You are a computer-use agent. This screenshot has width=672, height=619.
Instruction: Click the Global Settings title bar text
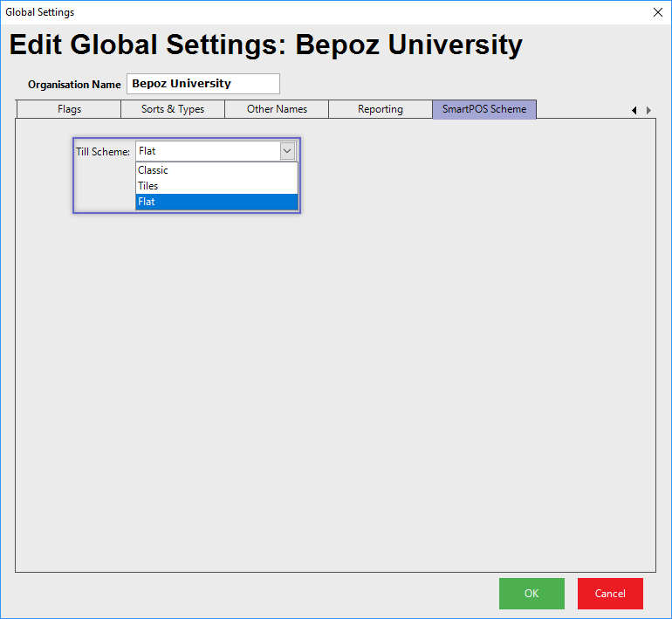click(40, 12)
